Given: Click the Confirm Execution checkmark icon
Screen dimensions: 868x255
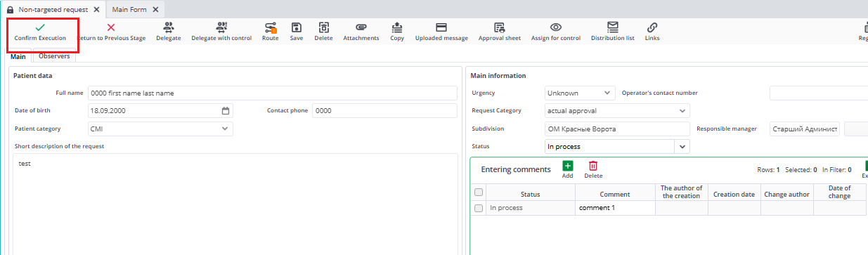Looking at the screenshot, I should (40, 27).
